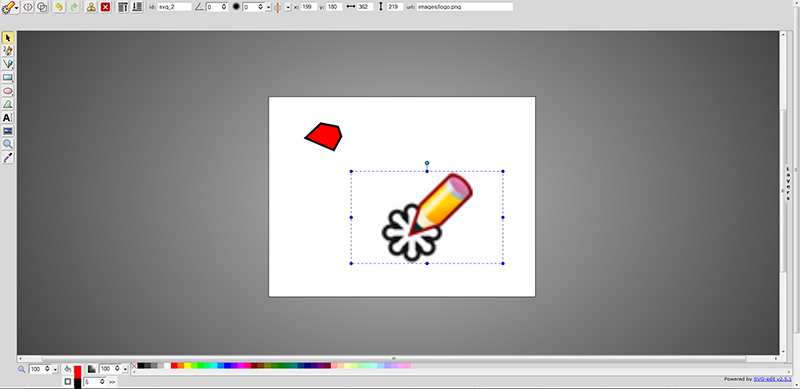Open the SVG-edit main menu button
Image resolution: width=800 pixels, height=389 pixels.
(9, 7)
